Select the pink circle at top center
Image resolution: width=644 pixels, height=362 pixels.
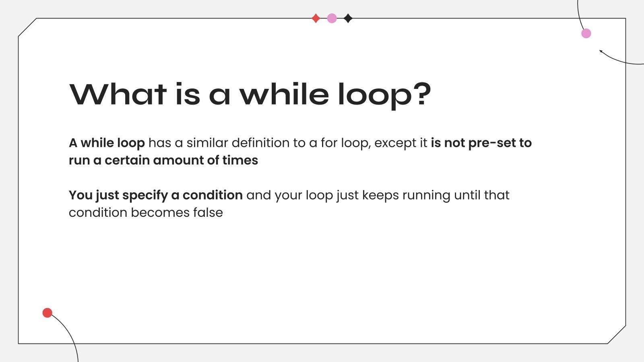click(332, 18)
